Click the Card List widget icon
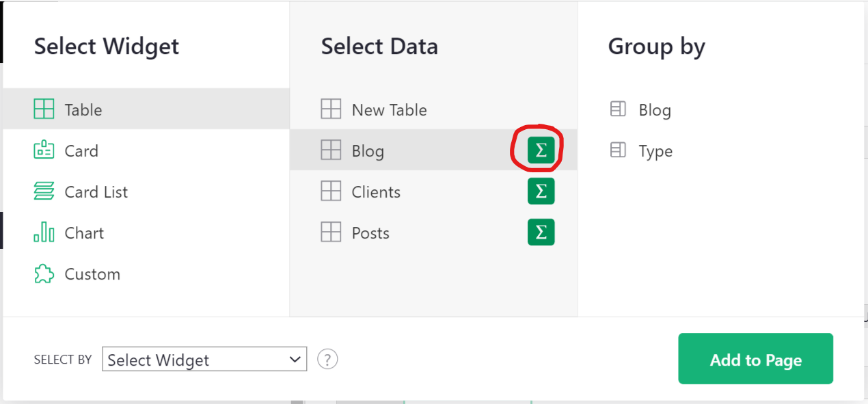Image resolution: width=868 pixels, height=404 pixels. click(44, 191)
